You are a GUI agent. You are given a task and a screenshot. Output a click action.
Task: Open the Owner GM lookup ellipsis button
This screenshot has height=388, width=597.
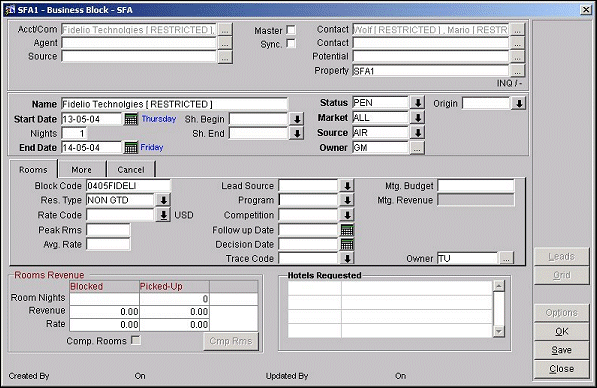pos(417,148)
